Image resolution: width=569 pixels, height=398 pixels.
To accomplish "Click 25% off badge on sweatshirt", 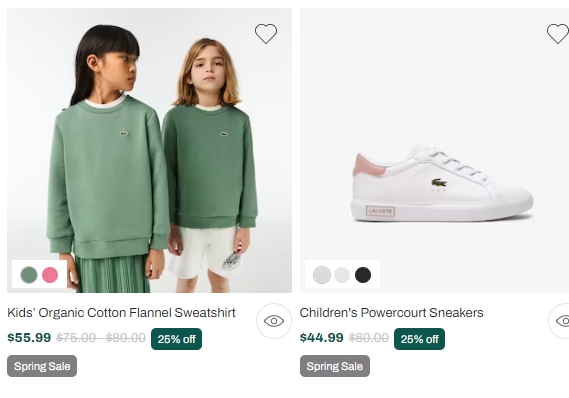I will (176, 339).
